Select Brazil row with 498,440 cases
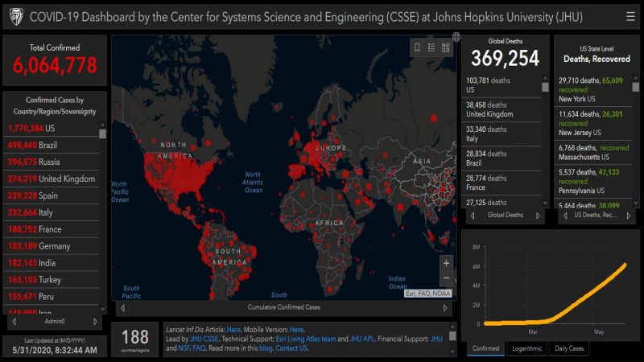This screenshot has height=362, width=644. coord(52,146)
